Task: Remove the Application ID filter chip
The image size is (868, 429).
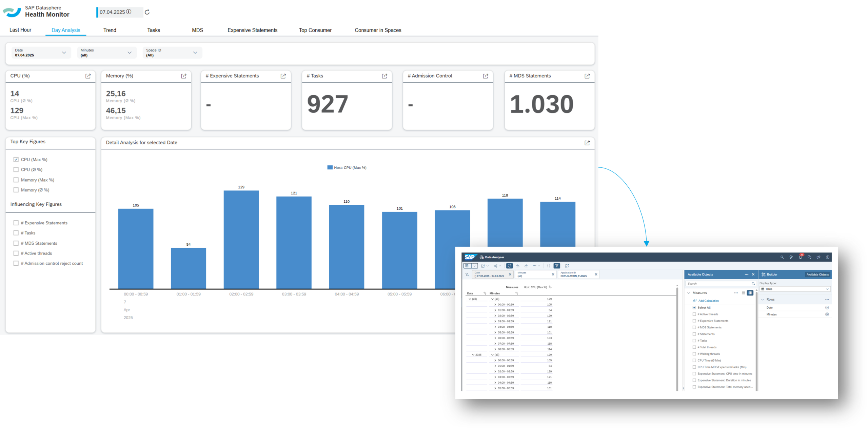Action: pyautogui.click(x=596, y=274)
